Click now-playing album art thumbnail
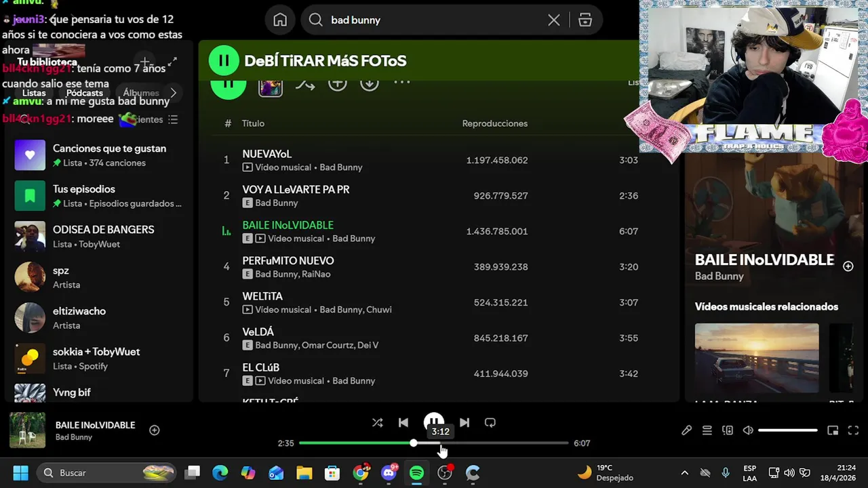The width and height of the screenshot is (868, 488). coord(27,430)
